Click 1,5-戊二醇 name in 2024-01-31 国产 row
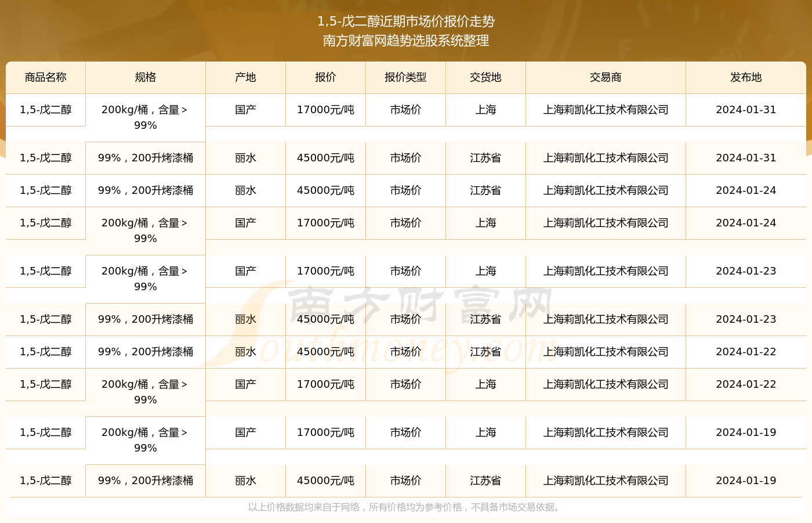 click(46, 110)
